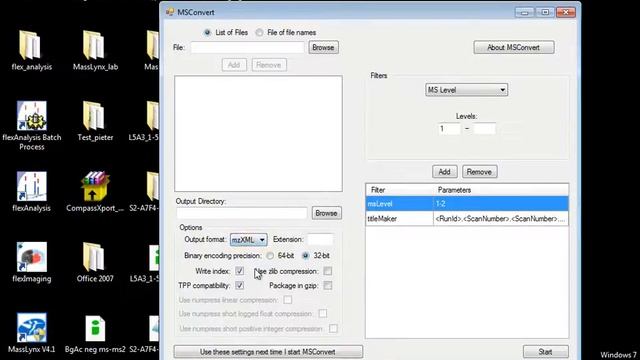Select the List of Files option

coord(207,33)
